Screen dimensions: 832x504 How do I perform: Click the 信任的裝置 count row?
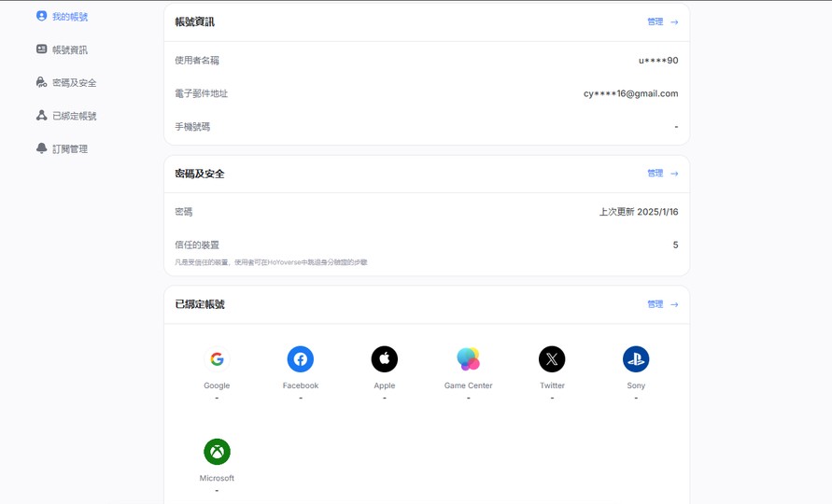(426, 245)
